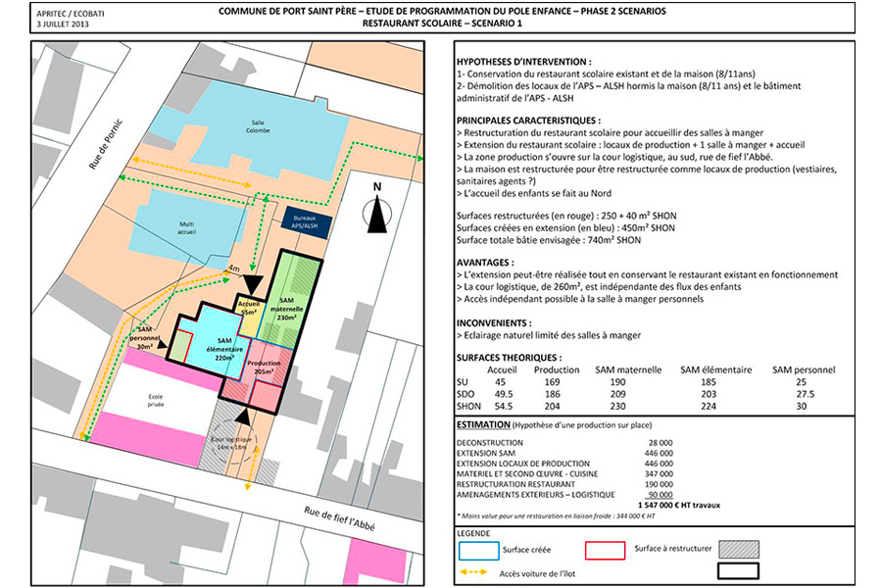Click the Multi accueil building on the map

tap(187, 228)
